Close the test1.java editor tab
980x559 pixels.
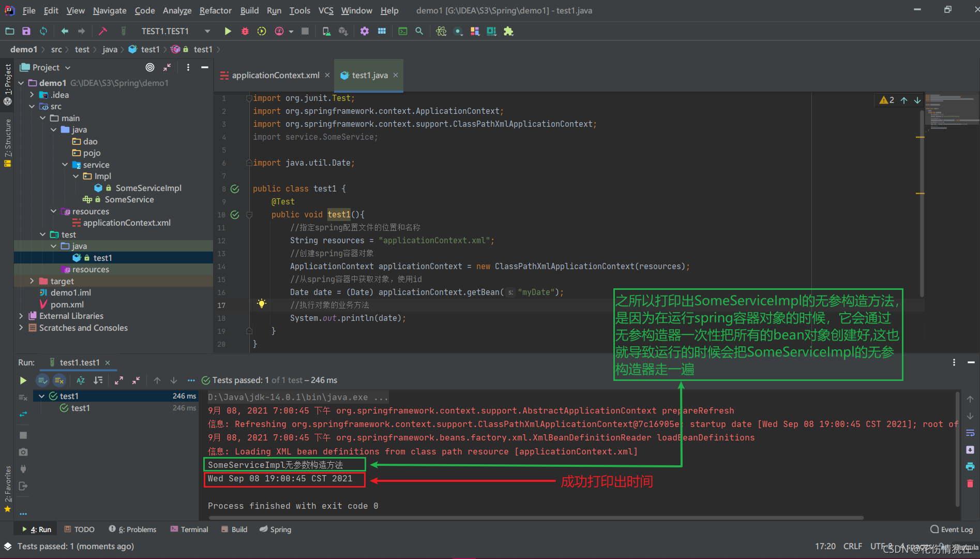pos(396,75)
